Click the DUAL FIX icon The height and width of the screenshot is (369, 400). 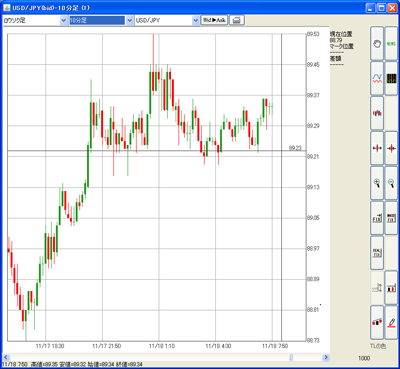pos(377,253)
